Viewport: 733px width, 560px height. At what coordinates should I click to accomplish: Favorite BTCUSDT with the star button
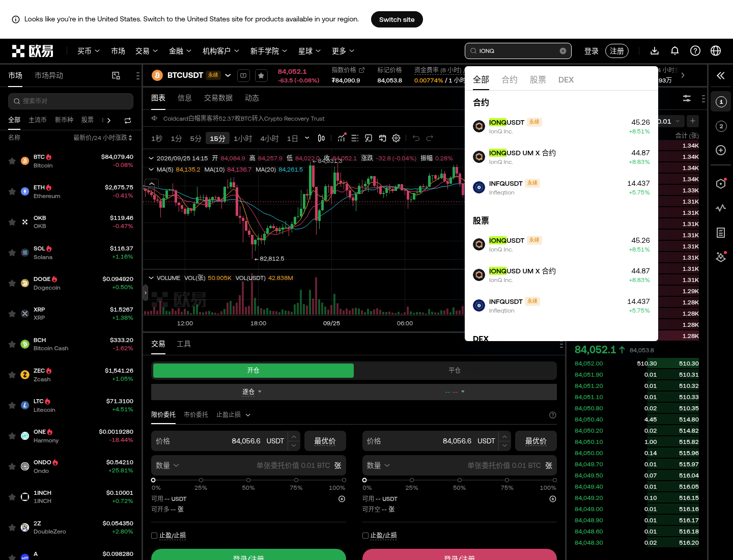[261, 75]
